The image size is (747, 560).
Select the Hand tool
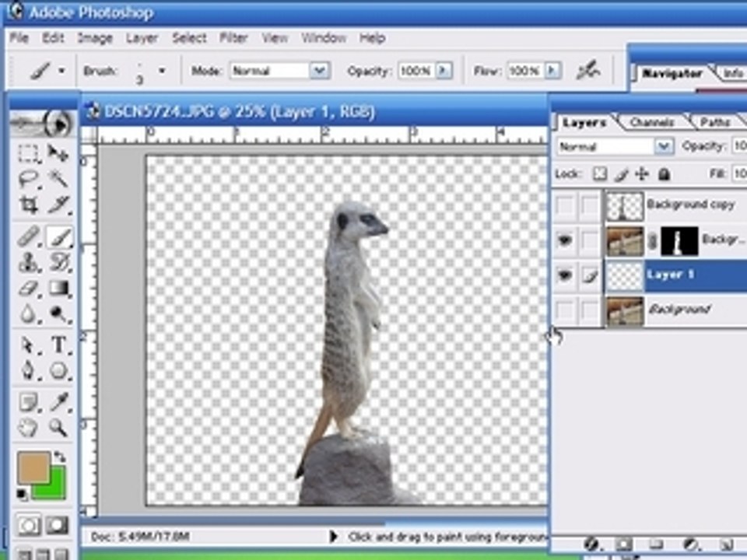[x=29, y=428]
